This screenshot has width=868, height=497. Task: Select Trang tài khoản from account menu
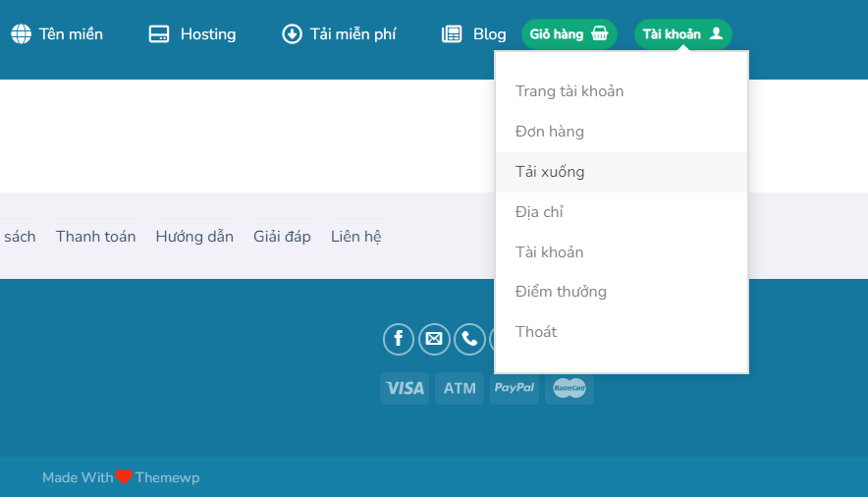(570, 91)
